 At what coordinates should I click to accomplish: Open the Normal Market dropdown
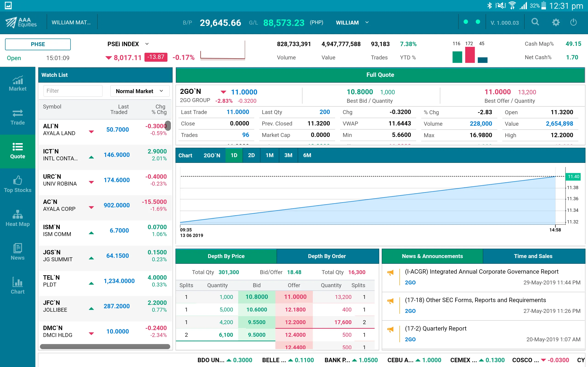[138, 90]
